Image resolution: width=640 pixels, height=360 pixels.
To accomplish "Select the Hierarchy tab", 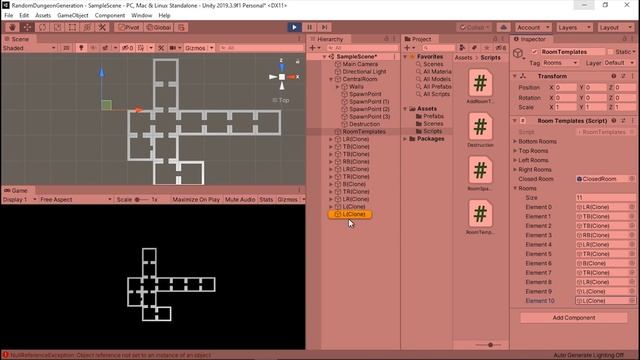I will pyautogui.click(x=327, y=39).
